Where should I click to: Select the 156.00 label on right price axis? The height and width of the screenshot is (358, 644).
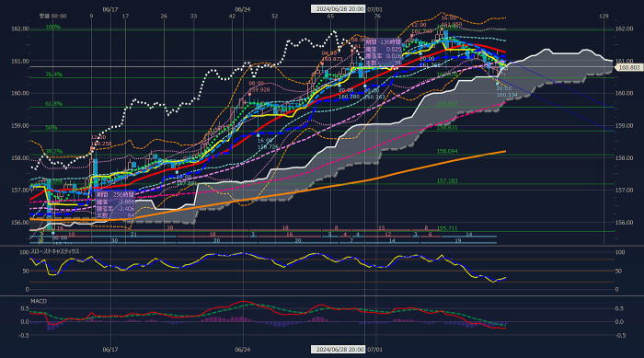pyautogui.click(x=624, y=223)
